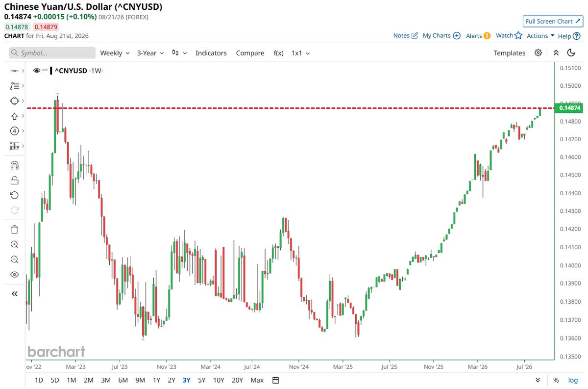Open the ^CNYUSD series more options dots
Image resolution: width=588 pixels, height=389 pixels.
[x=45, y=71]
